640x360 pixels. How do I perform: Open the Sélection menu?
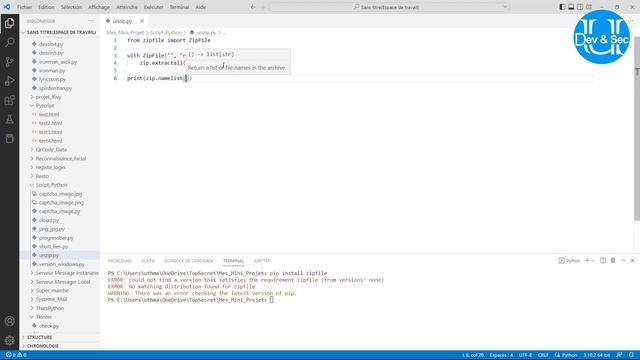(x=71, y=7)
